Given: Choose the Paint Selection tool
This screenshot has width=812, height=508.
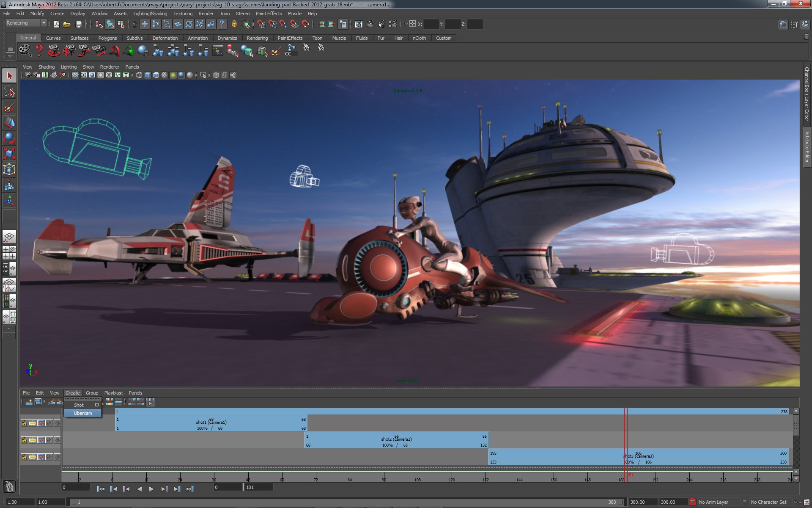Looking at the screenshot, I should pyautogui.click(x=9, y=107).
